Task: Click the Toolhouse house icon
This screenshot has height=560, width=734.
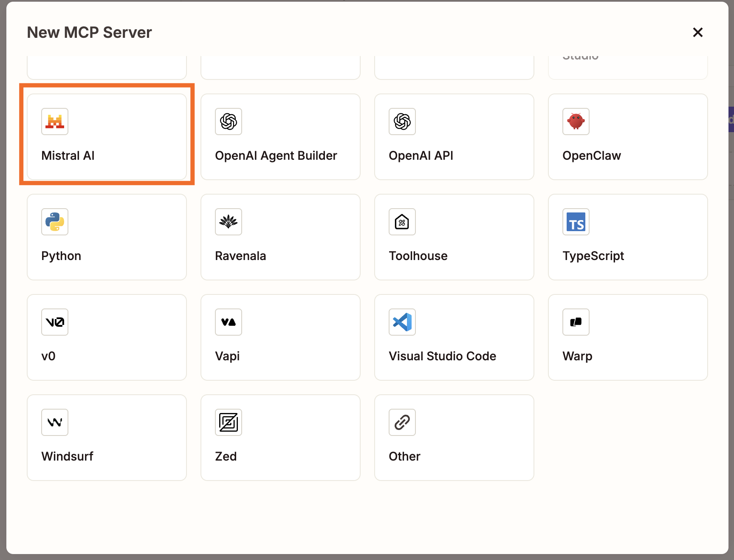Action: click(x=402, y=222)
